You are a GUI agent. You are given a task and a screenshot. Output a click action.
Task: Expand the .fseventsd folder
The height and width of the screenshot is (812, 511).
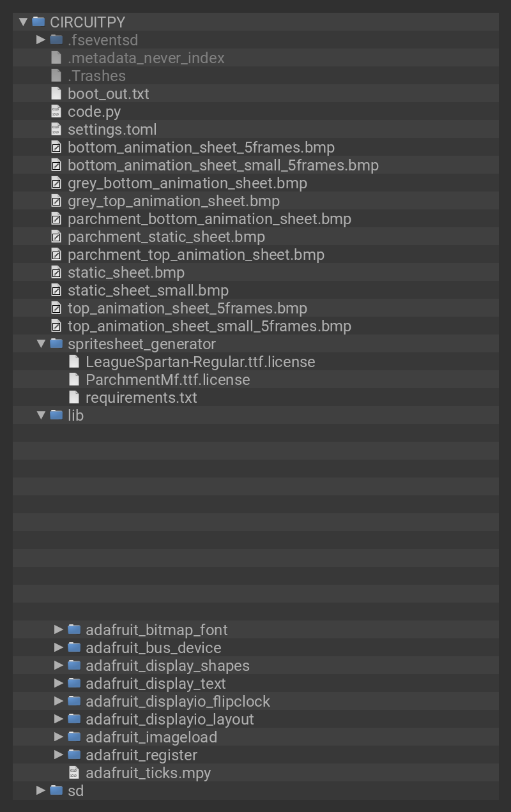[41, 40]
